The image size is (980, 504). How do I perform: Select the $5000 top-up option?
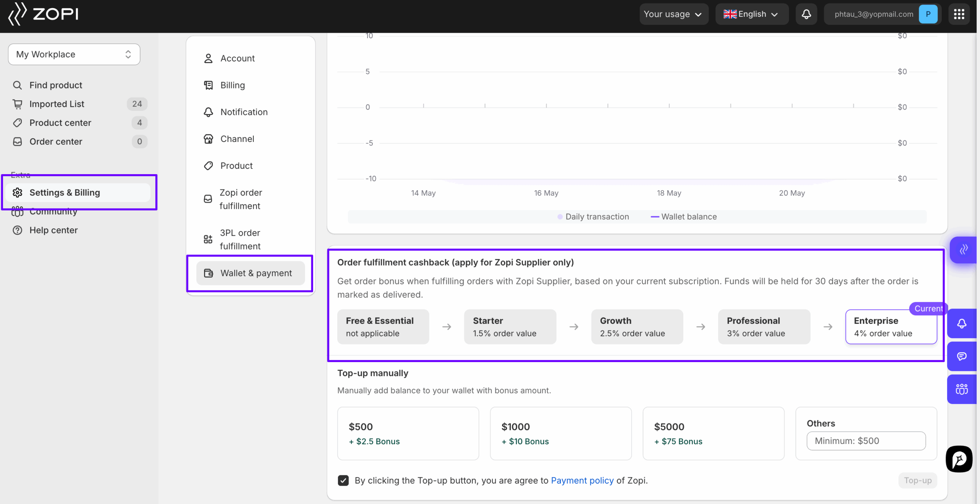coord(713,434)
